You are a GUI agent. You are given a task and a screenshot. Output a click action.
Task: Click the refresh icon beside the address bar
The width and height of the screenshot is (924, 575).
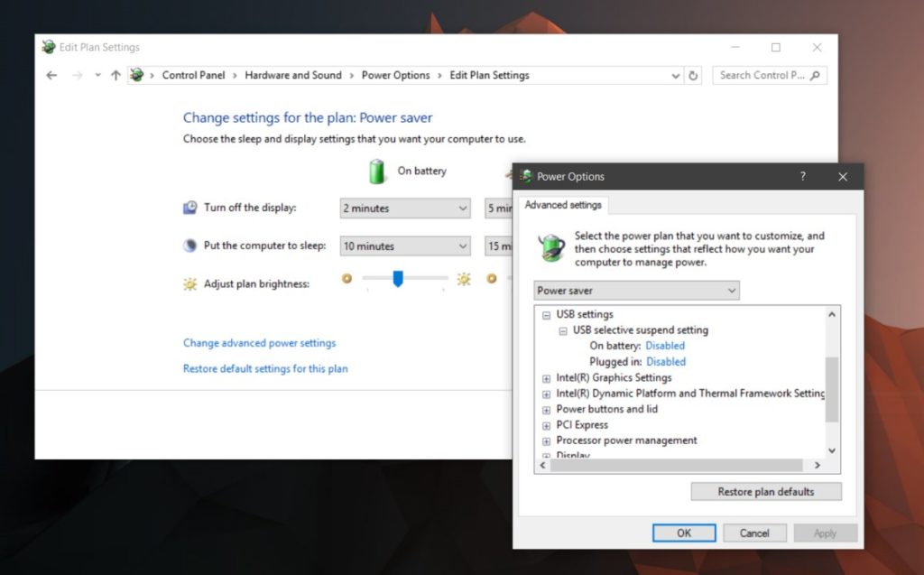click(693, 75)
